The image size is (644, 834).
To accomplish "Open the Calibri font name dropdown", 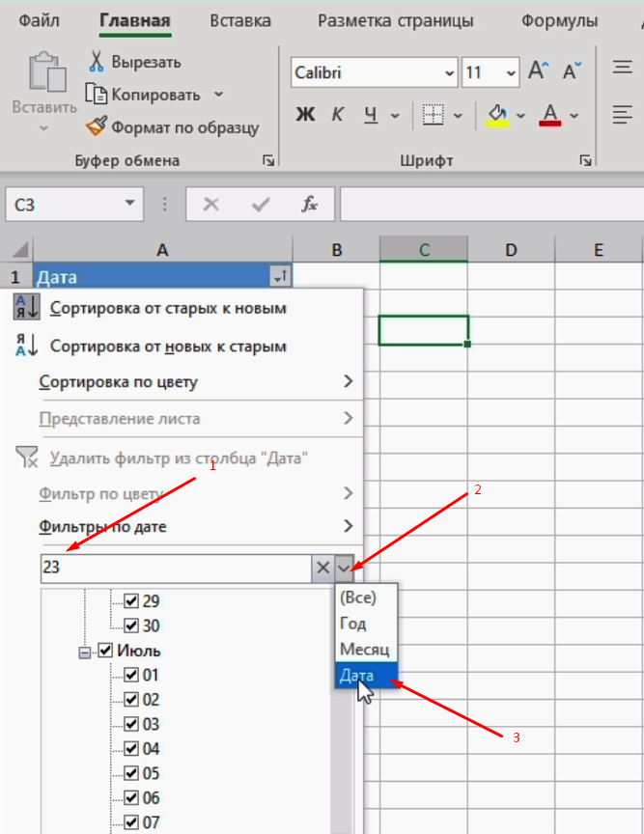I will [450, 72].
